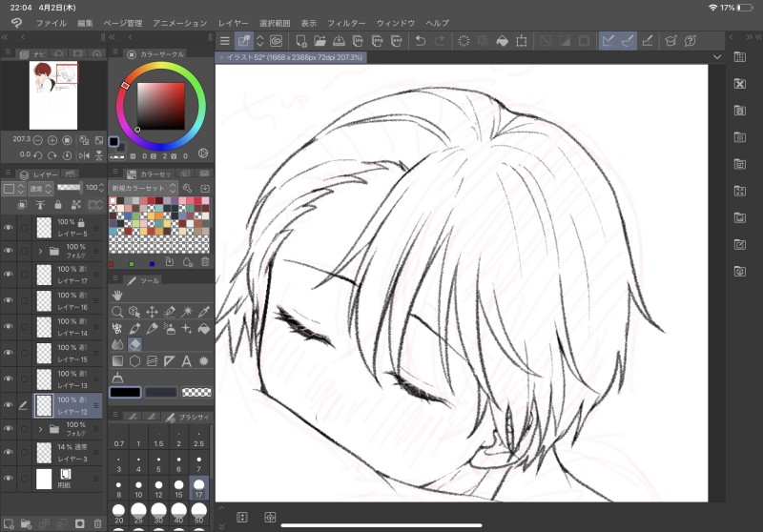The width and height of the screenshot is (763, 532).
Task: Collapse the left panel dock arrows
Action: click(5, 37)
